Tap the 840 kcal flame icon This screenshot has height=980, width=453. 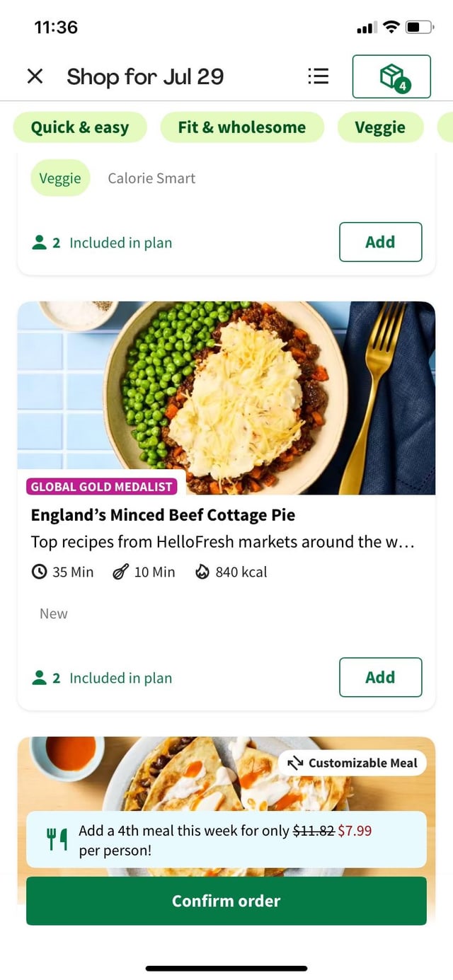[202, 572]
